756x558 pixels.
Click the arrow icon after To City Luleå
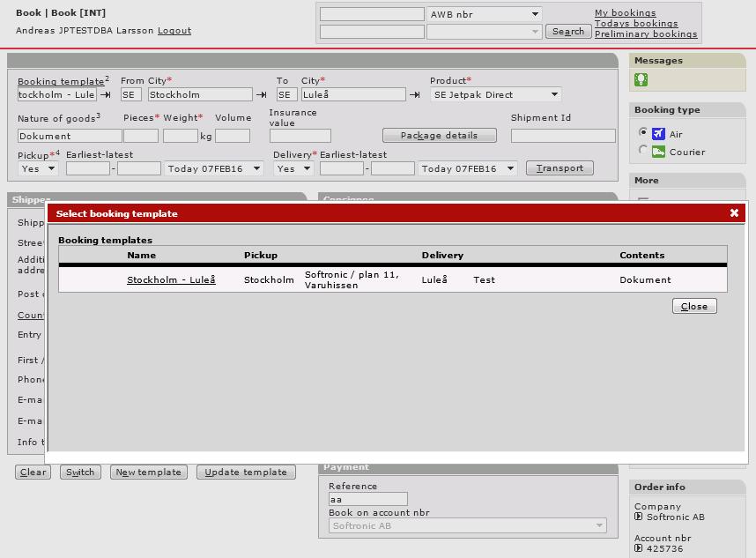(415, 95)
